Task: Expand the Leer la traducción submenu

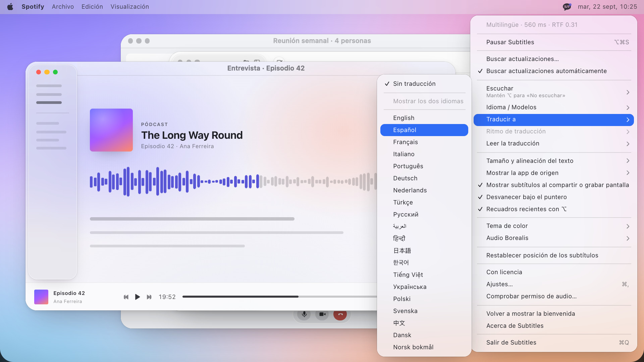Action: coord(554,143)
